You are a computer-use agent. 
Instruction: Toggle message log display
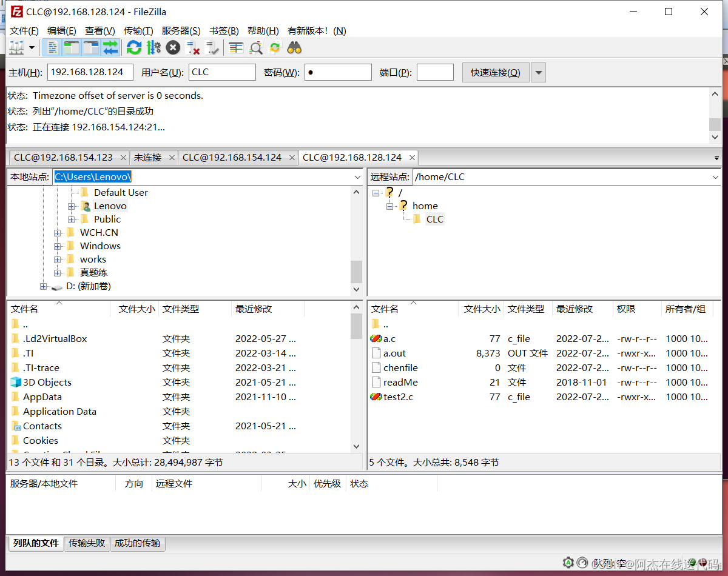pyautogui.click(x=53, y=47)
